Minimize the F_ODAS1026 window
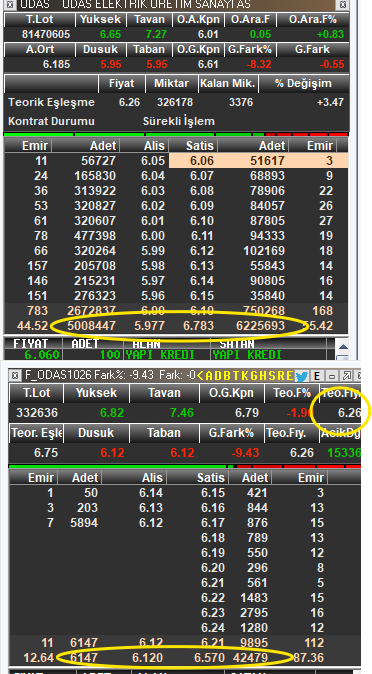The width and height of the screenshot is (372, 674). [x=332, y=376]
